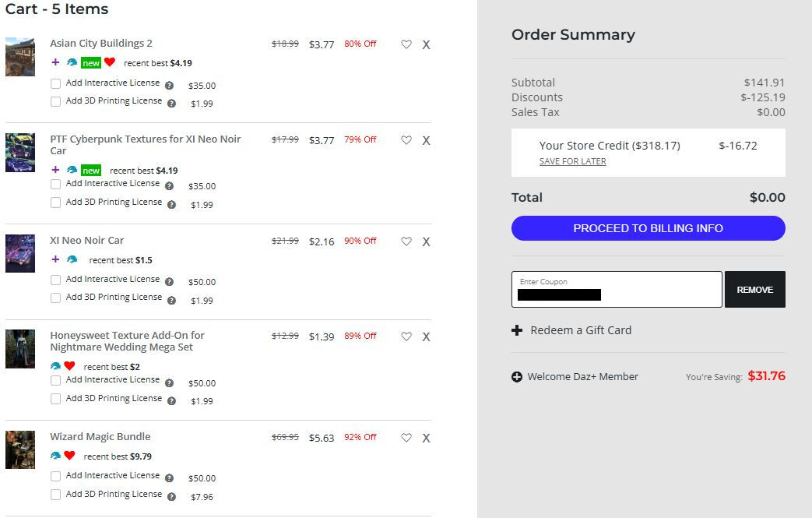Open the Wizard Magic Bundle product thumbnail

point(20,449)
